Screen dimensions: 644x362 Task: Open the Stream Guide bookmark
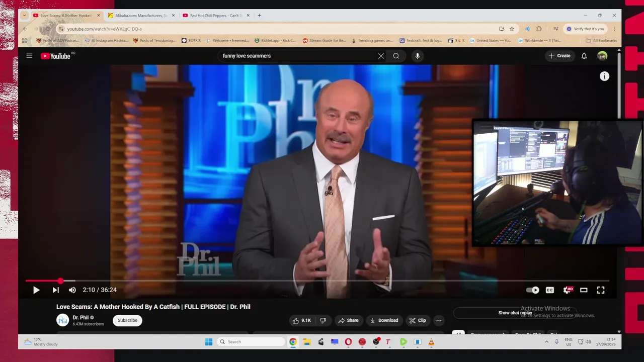point(325,41)
